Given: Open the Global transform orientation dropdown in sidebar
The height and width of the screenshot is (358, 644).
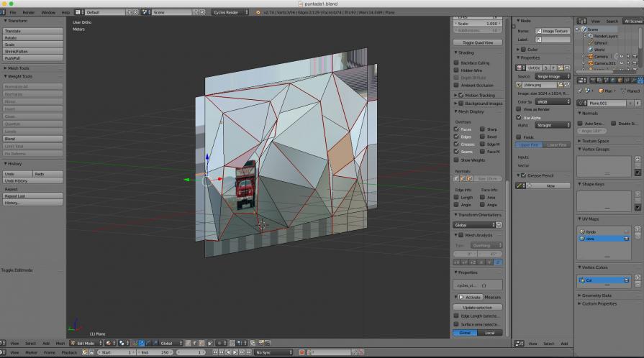Looking at the screenshot, I should 474,225.
